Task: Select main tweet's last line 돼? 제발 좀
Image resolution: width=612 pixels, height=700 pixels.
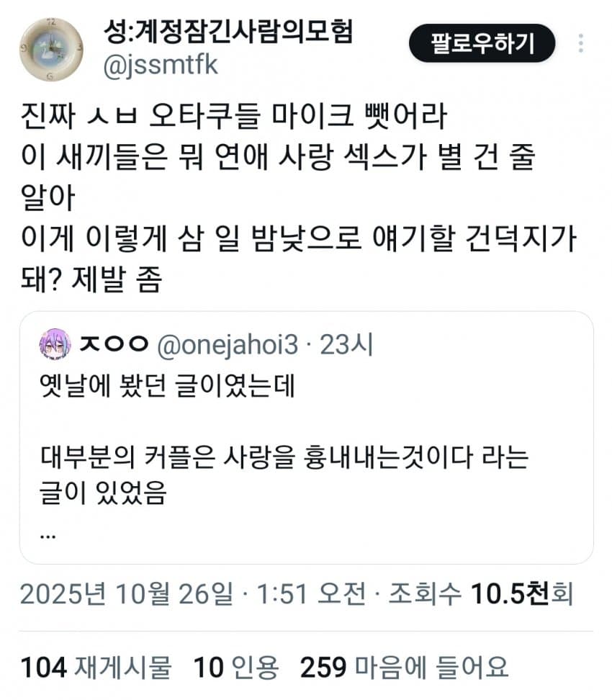Action: pyautogui.click(x=91, y=279)
